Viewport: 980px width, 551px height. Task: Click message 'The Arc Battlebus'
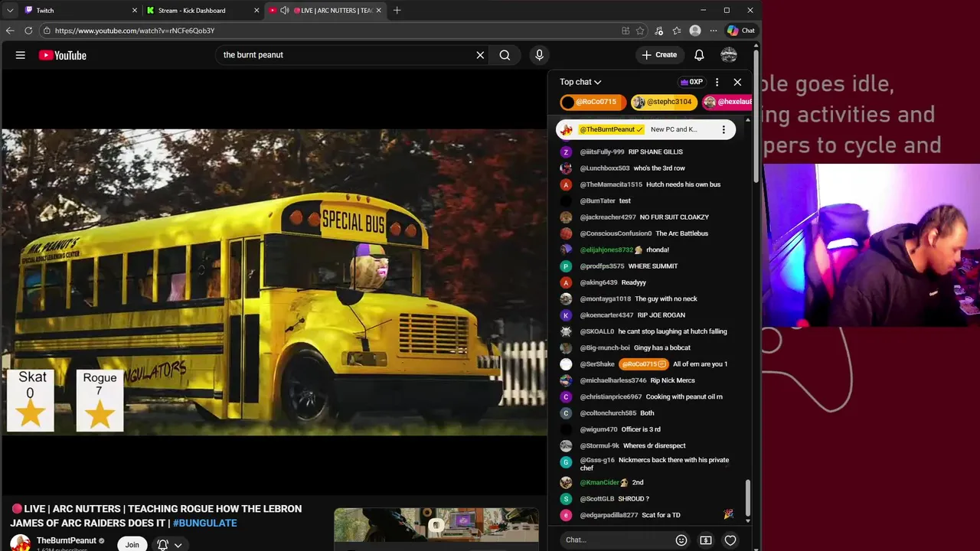[681, 233]
